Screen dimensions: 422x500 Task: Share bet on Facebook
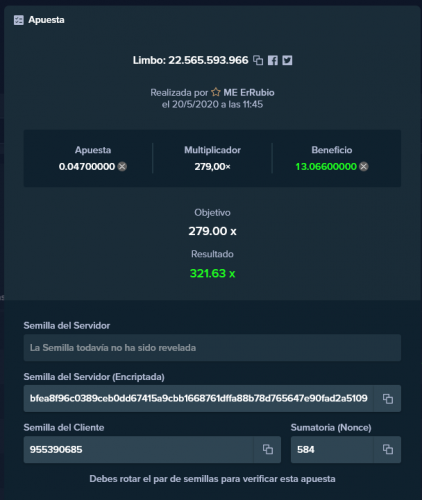(273, 60)
